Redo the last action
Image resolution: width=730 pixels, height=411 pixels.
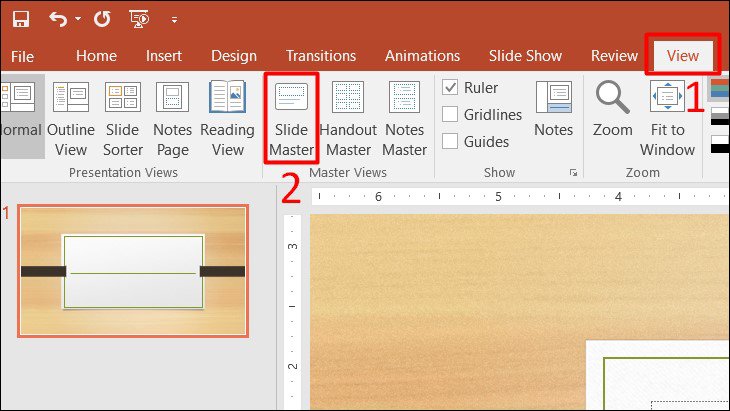pos(102,19)
